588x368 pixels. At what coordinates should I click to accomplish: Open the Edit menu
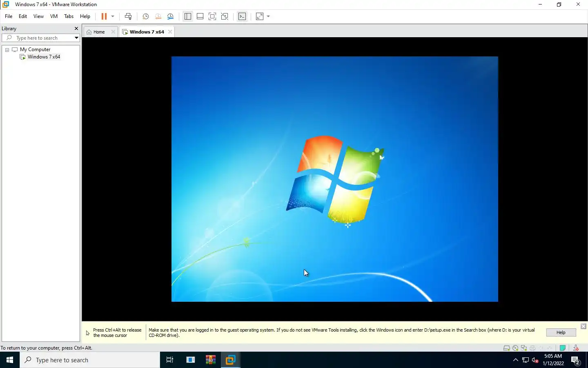point(23,16)
